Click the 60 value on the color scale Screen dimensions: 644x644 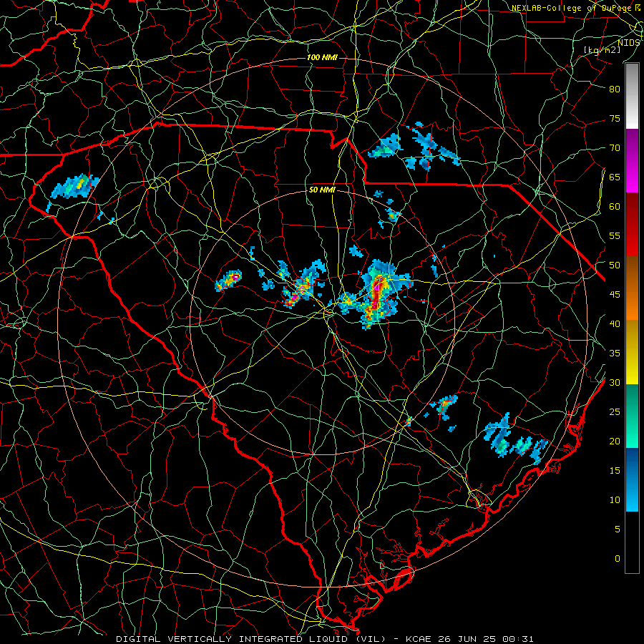615,207
